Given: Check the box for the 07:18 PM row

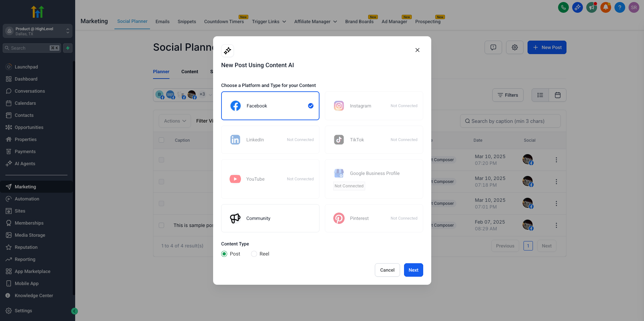Looking at the screenshot, I should [x=161, y=182].
